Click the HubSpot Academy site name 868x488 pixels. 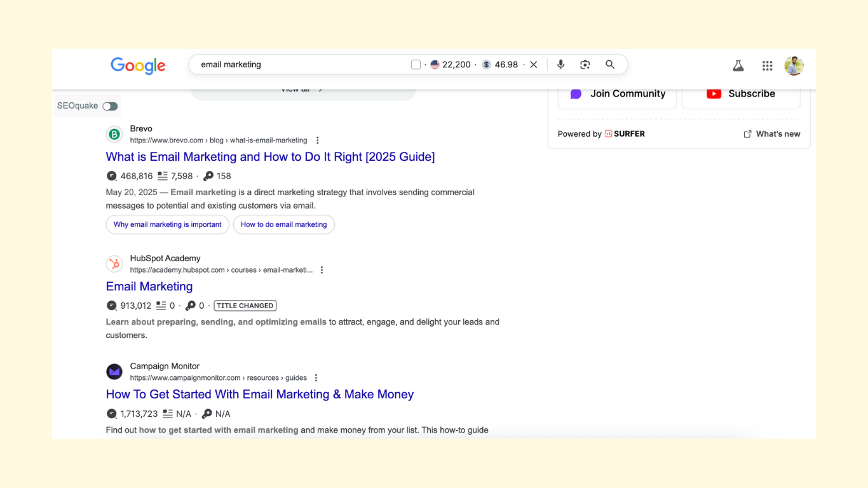(165, 259)
